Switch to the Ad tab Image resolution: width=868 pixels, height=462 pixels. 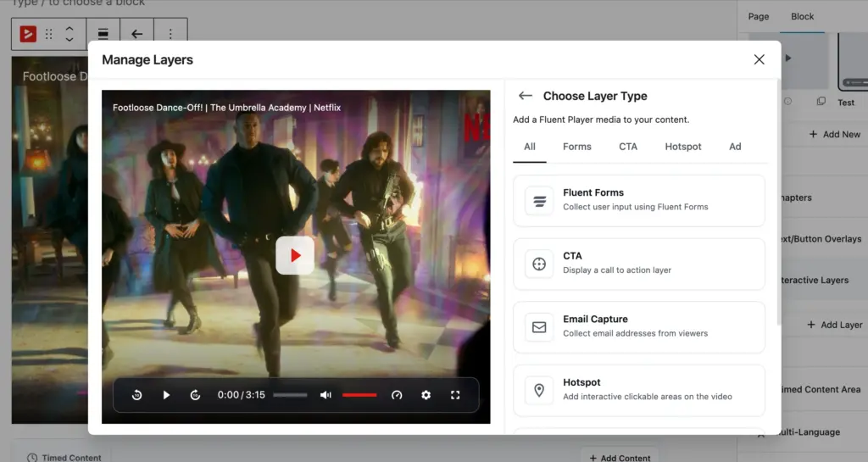click(735, 147)
